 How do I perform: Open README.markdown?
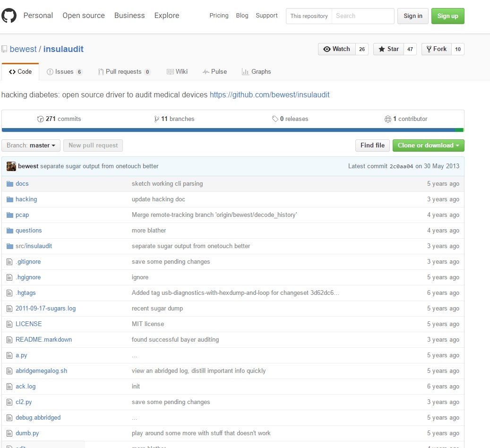click(x=43, y=339)
